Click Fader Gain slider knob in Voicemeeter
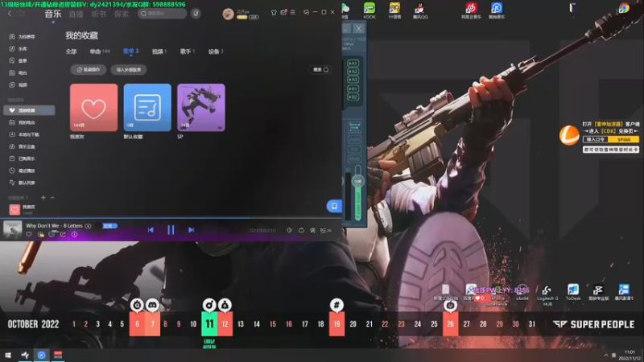This screenshot has width=644, height=362. pyautogui.click(x=357, y=181)
